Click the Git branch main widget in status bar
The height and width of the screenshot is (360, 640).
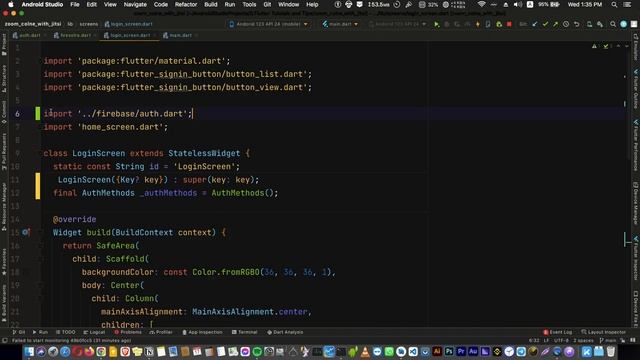[x=607, y=340]
